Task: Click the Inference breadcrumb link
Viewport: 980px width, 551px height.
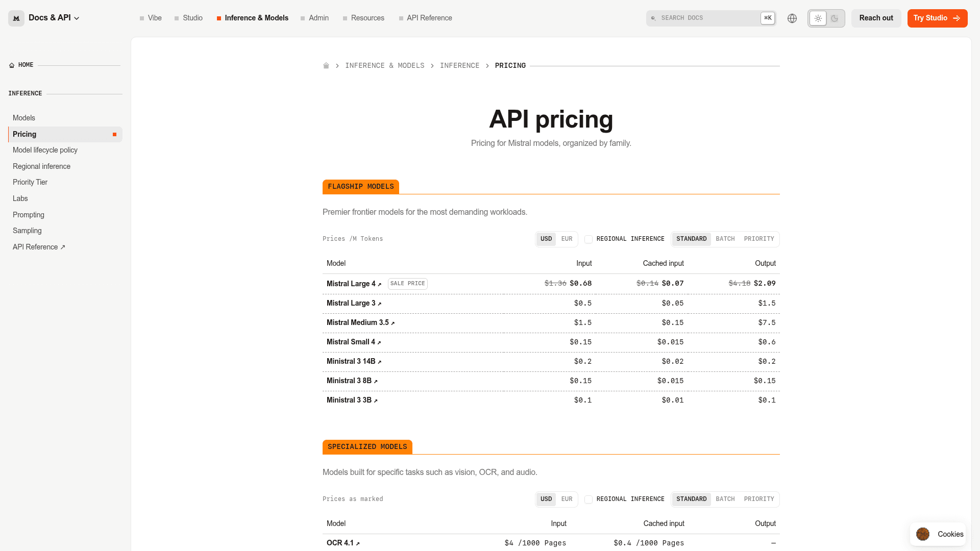Action: pyautogui.click(x=459, y=66)
